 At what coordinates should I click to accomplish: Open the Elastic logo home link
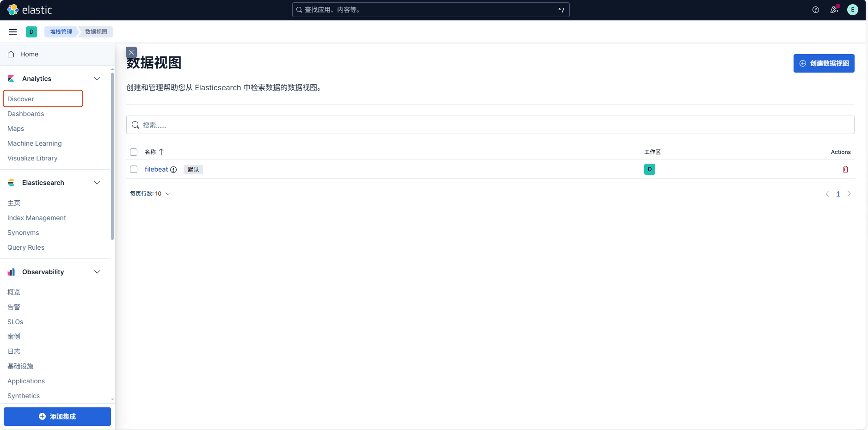(30, 10)
